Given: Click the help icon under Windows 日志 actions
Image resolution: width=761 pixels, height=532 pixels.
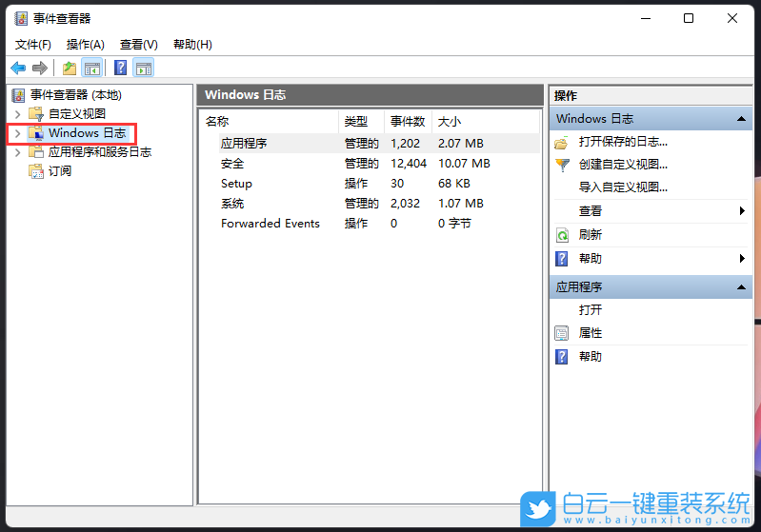Looking at the screenshot, I should (562, 259).
